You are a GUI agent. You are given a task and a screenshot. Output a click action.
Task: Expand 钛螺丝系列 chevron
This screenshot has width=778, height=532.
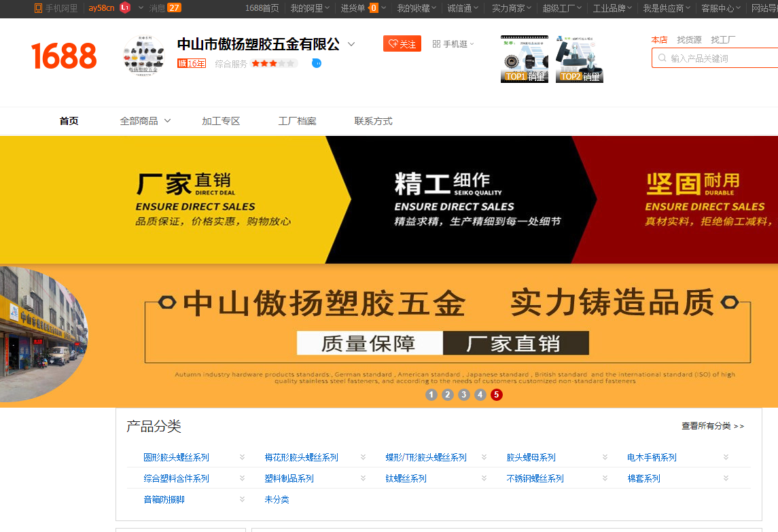click(x=484, y=478)
